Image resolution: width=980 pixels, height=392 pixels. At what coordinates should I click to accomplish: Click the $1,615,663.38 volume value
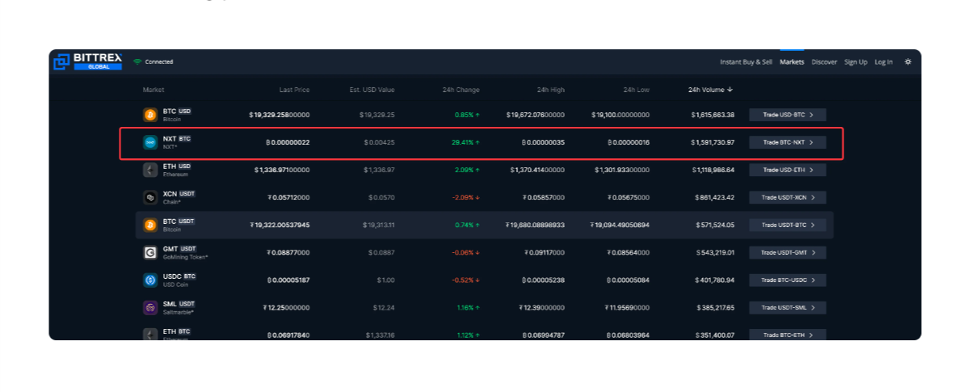pos(713,115)
